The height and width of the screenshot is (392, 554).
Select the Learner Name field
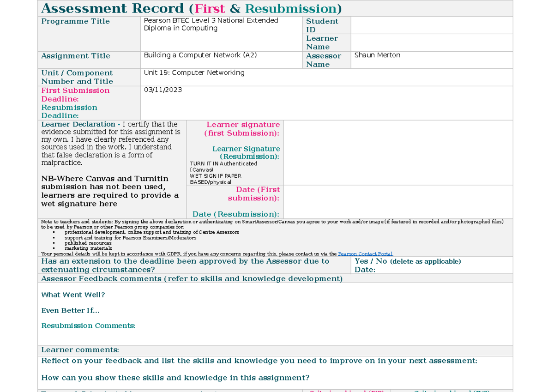click(432, 42)
